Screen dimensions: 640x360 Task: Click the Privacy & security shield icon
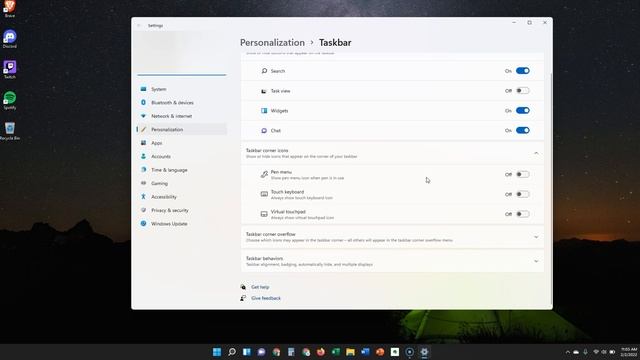pyautogui.click(x=143, y=210)
